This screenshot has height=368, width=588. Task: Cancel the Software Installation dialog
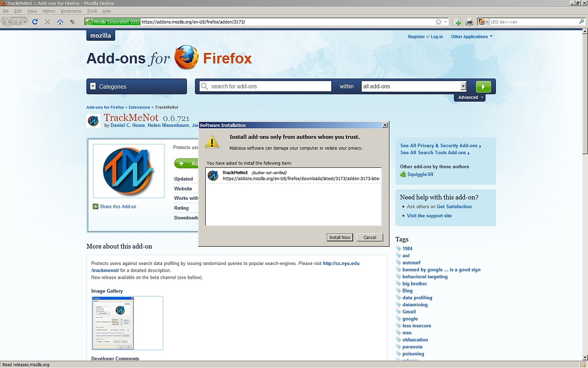tap(369, 237)
